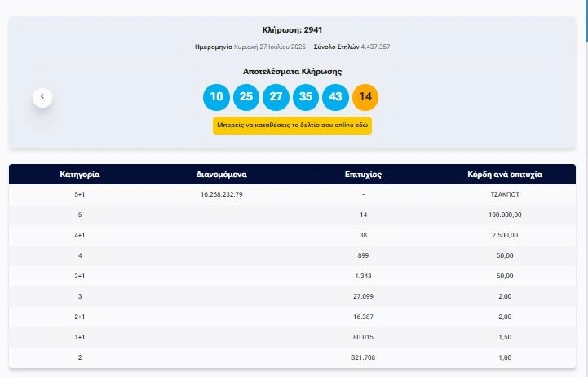Click the blue number 25 ball
Image resolution: width=588 pixels, height=377 pixels.
coord(245,97)
